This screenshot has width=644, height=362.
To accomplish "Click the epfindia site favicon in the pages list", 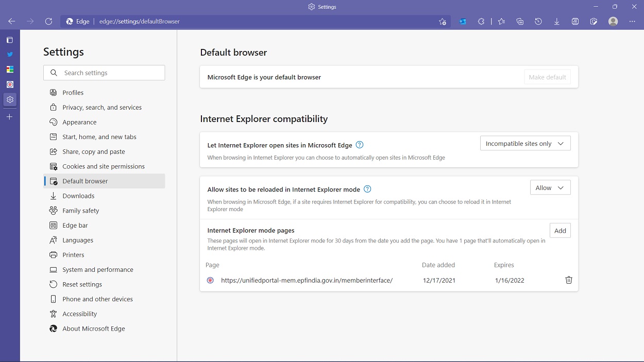I will 210,281.
